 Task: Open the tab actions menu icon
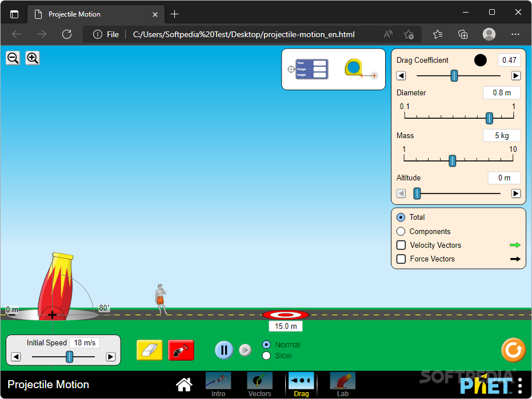point(14,14)
